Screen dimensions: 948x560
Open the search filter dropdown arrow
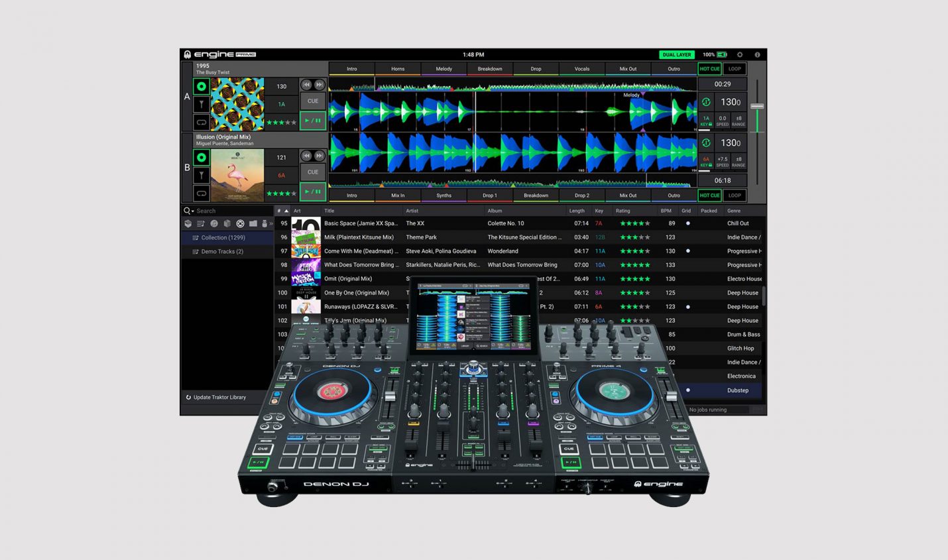193,210
